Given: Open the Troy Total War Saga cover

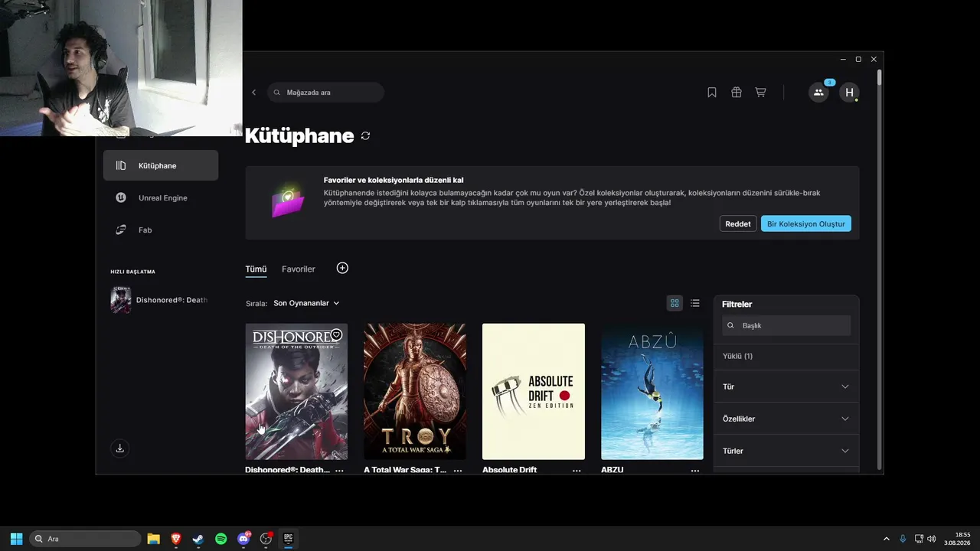Looking at the screenshot, I should point(415,391).
